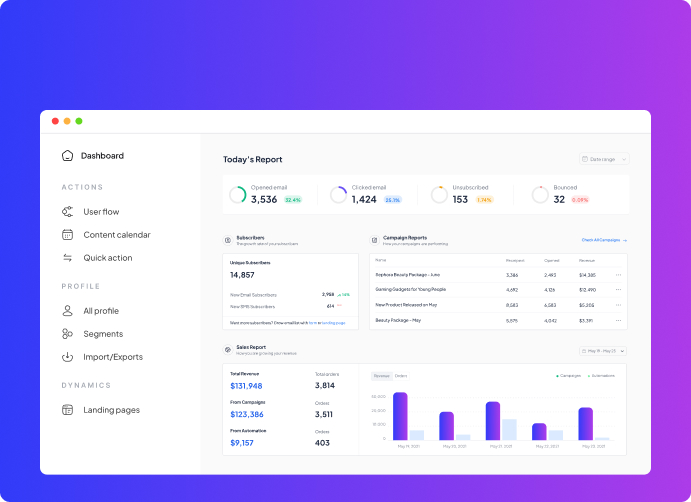Toggle the Automations legend series
Screen dimensions: 691x502
tap(603, 376)
